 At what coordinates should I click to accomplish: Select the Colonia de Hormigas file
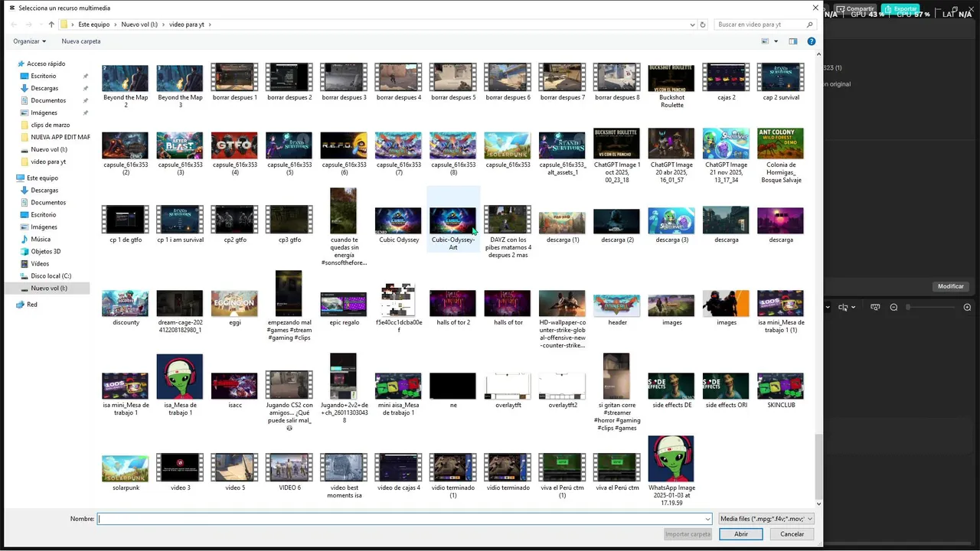(x=781, y=156)
